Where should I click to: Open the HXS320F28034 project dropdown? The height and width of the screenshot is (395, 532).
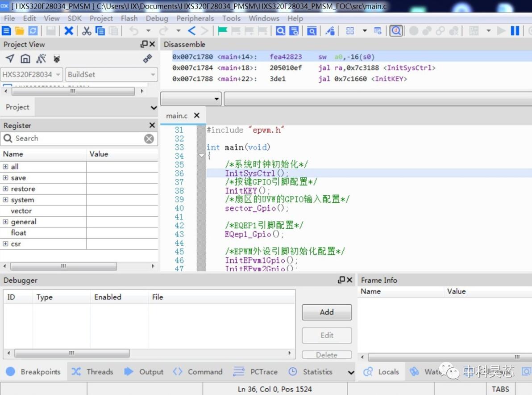click(x=32, y=74)
